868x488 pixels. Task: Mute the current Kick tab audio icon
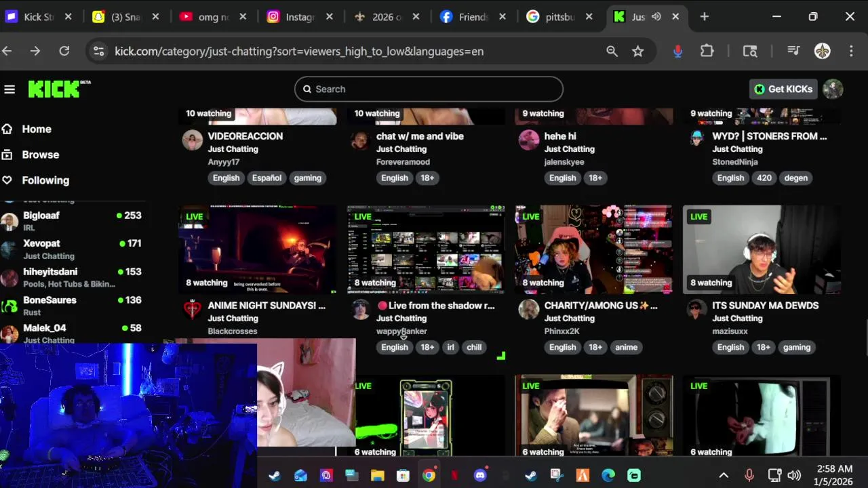pyautogui.click(x=656, y=17)
